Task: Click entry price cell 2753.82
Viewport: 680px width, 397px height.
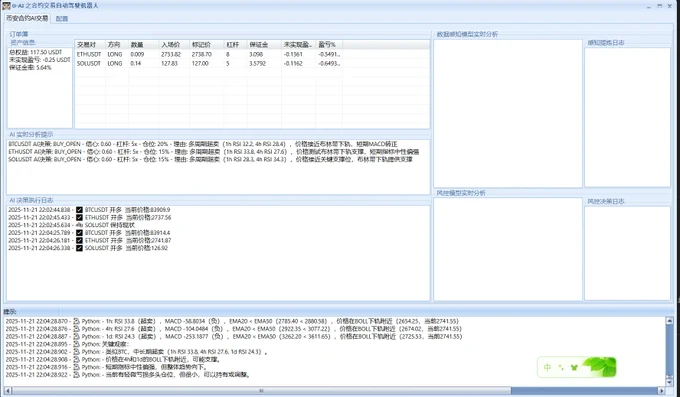Action: [171, 54]
